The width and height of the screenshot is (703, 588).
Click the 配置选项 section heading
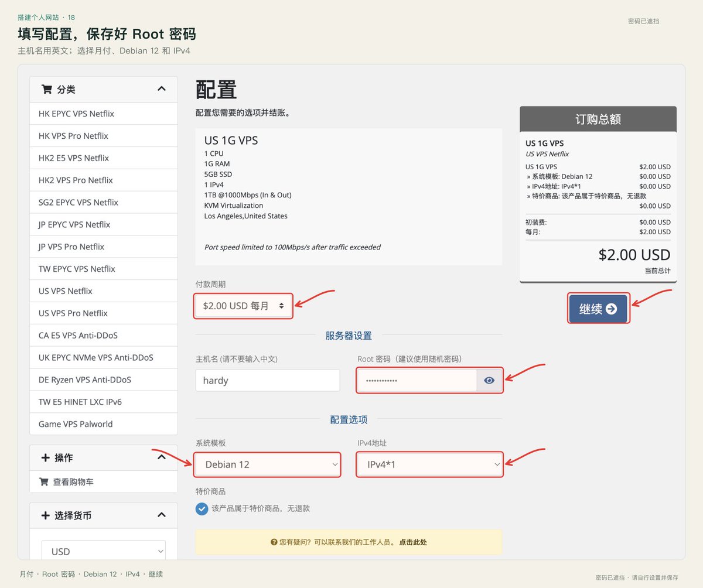coord(349,419)
